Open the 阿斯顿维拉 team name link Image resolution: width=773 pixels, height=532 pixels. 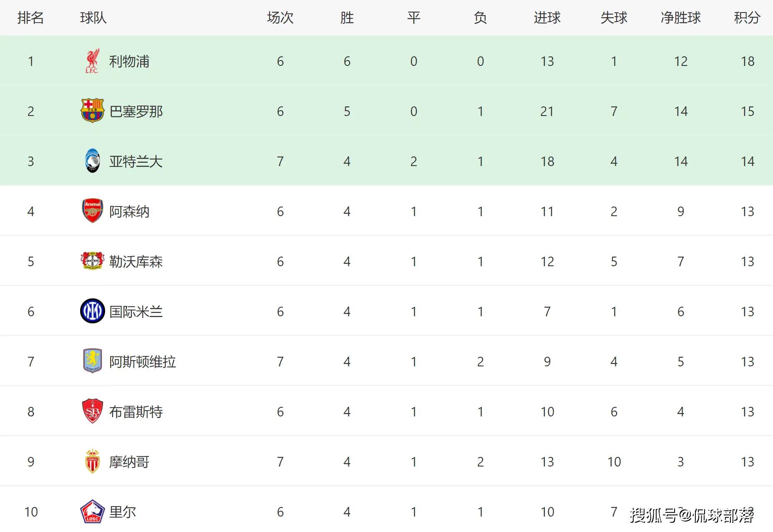(143, 362)
